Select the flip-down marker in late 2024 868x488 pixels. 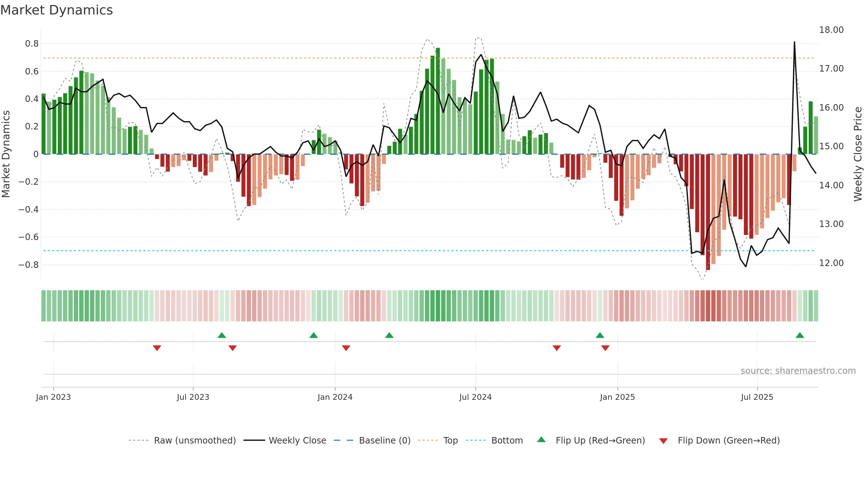(x=557, y=348)
